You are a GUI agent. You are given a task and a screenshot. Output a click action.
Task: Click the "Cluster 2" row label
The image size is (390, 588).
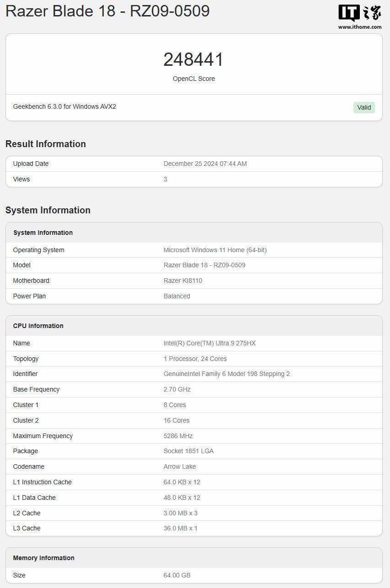(x=26, y=420)
